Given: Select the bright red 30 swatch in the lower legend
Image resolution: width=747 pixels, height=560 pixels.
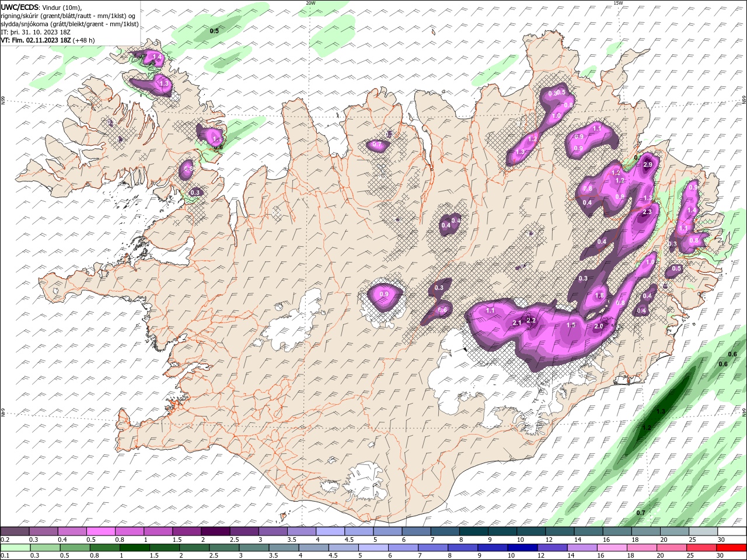Looking at the screenshot, I should click(x=730, y=548).
